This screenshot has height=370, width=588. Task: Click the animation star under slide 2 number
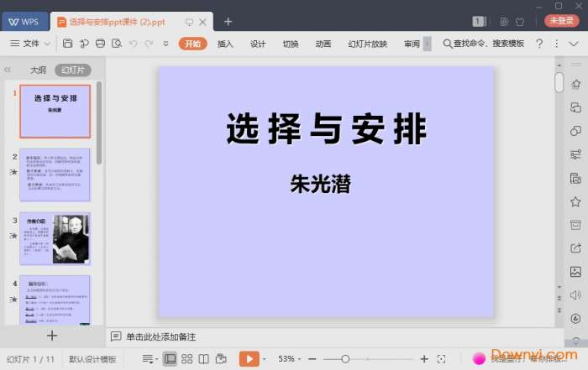[14, 172]
